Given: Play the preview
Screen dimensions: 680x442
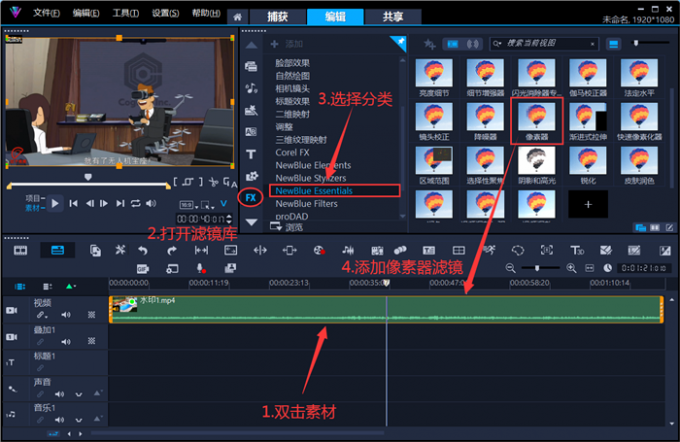Looking at the screenshot, I should tap(55, 203).
